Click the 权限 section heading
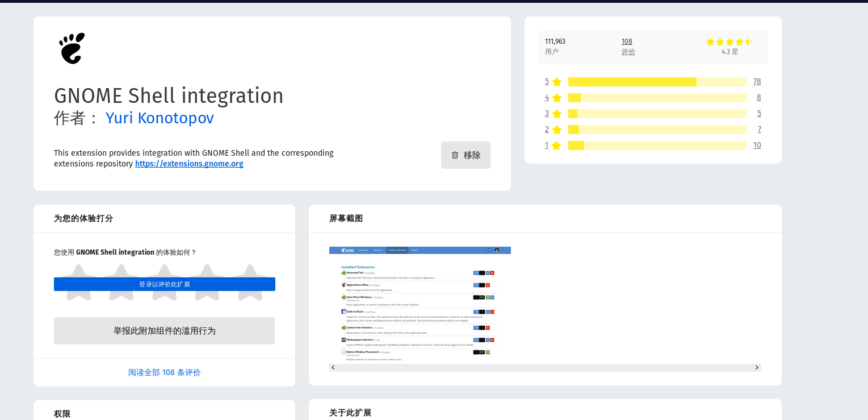This screenshot has height=420, width=868. coord(62,414)
